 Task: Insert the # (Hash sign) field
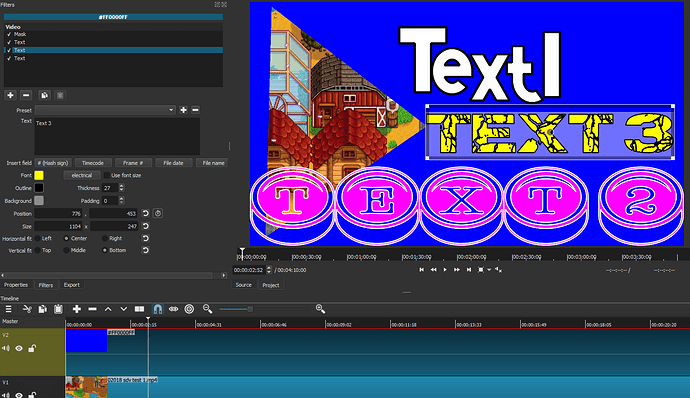[53, 163]
